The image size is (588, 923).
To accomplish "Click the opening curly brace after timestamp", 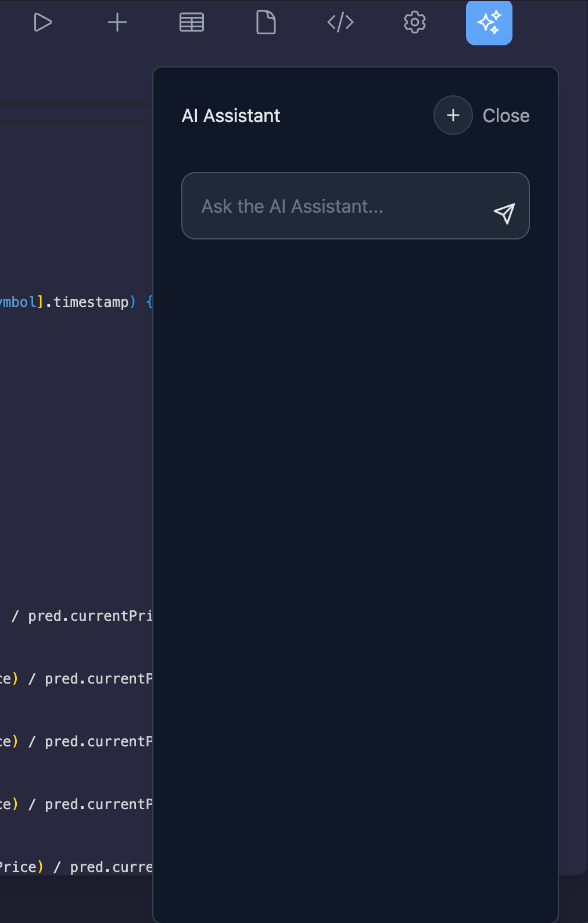I will click(149, 302).
